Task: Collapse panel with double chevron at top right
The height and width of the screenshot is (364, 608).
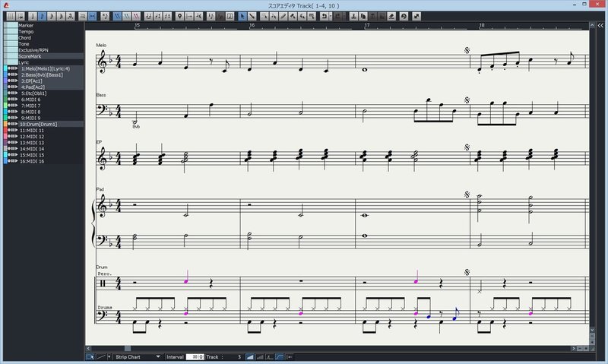Action: [x=600, y=26]
